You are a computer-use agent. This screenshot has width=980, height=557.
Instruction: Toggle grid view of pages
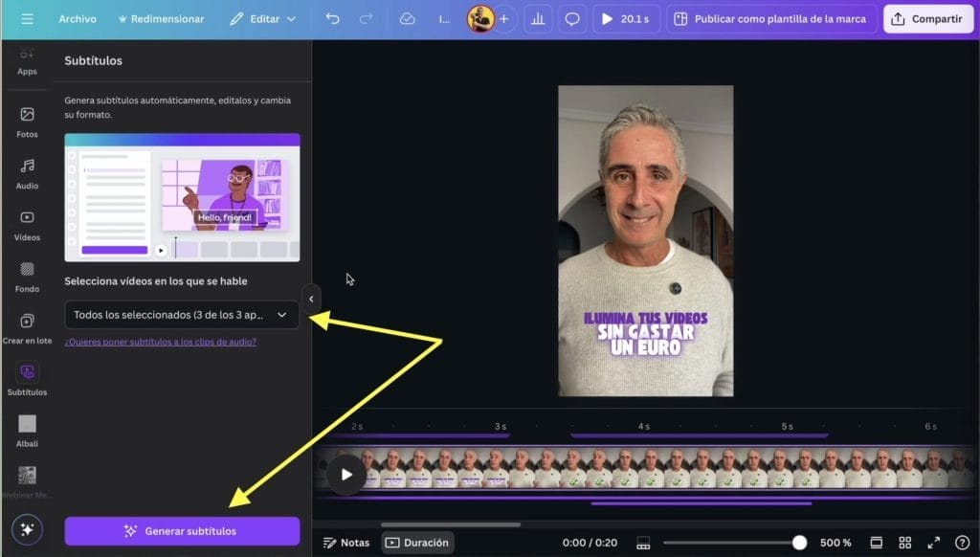coord(904,543)
